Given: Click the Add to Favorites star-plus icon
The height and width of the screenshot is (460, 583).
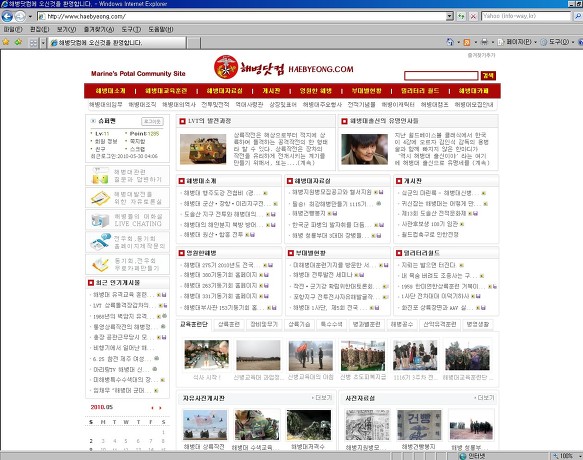Looking at the screenshot, I should (18, 42).
